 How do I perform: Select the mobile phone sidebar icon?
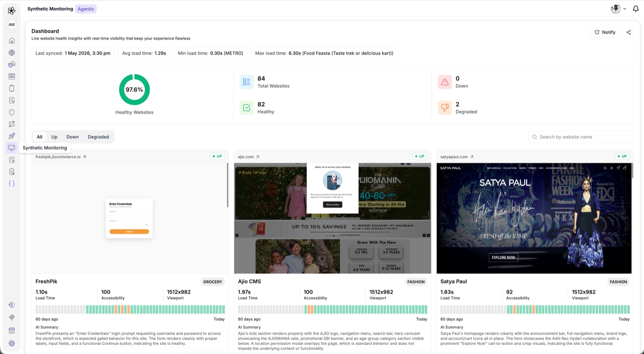pos(12,88)
